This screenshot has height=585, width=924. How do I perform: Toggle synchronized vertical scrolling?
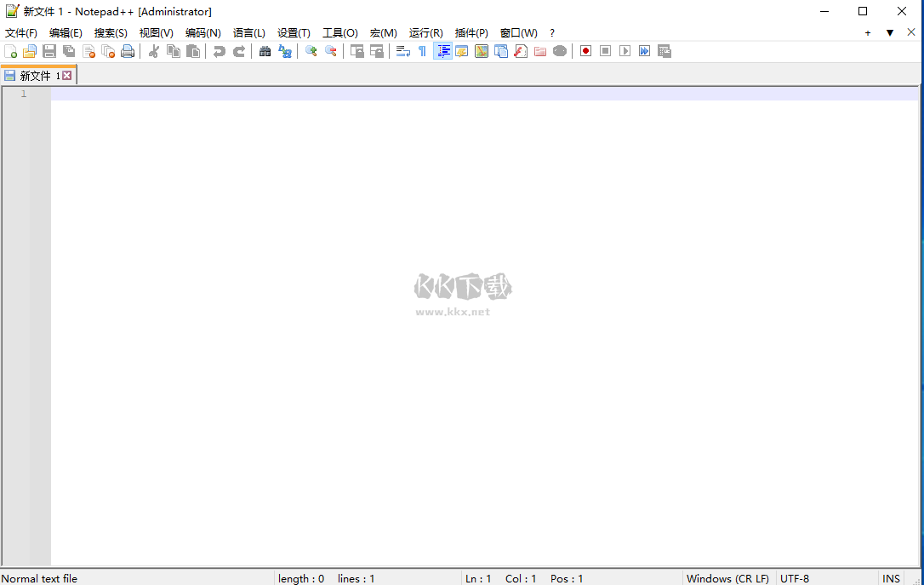[357, 51]
